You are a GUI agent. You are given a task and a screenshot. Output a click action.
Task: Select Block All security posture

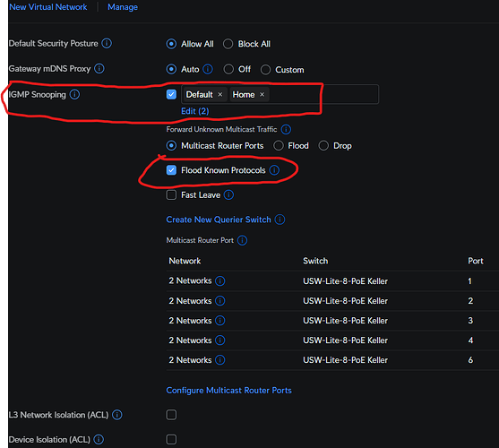(228, 44)
